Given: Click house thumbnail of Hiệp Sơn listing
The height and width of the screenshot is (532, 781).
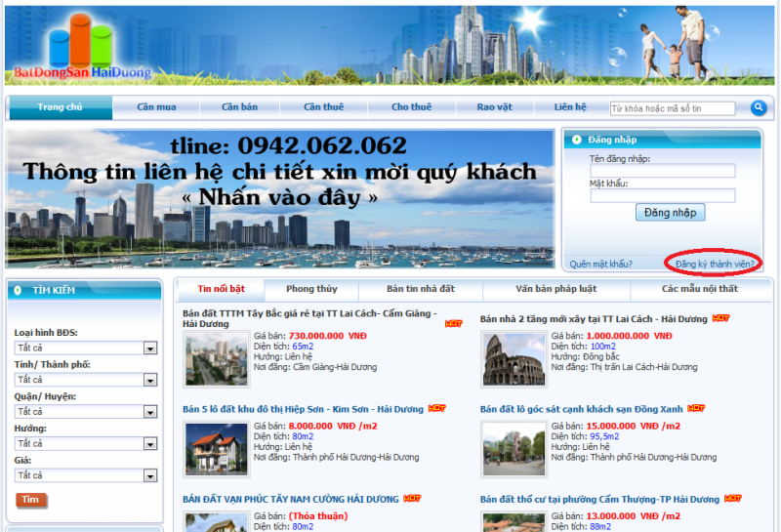Looking at the screenshot, I should (216, 450).
